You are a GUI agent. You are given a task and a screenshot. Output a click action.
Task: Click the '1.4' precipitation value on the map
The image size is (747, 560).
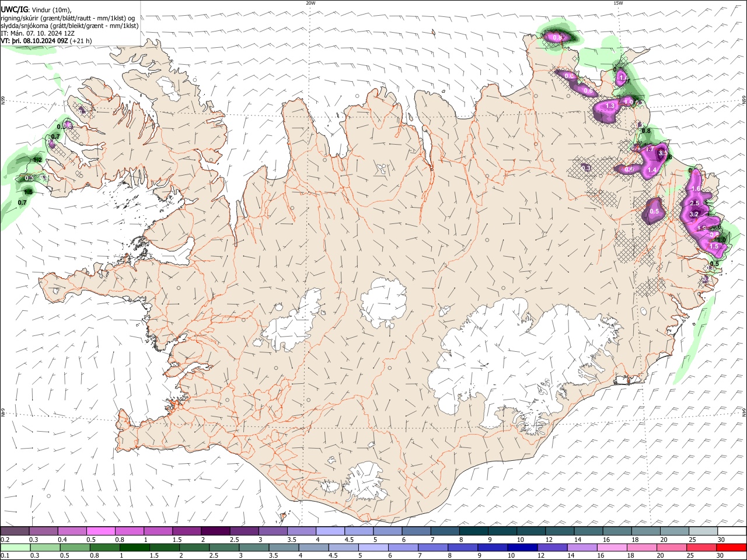pyautogui.click(x=652, y=170)
